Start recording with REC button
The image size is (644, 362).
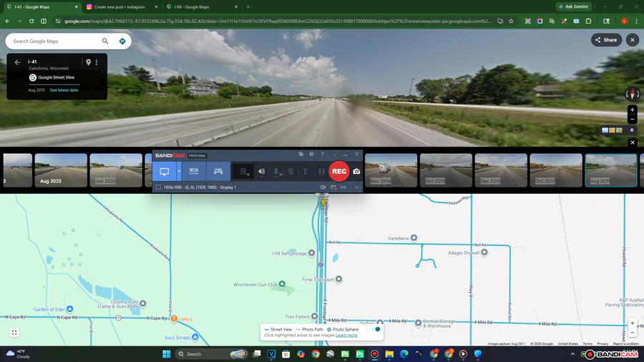coord(339,172)
